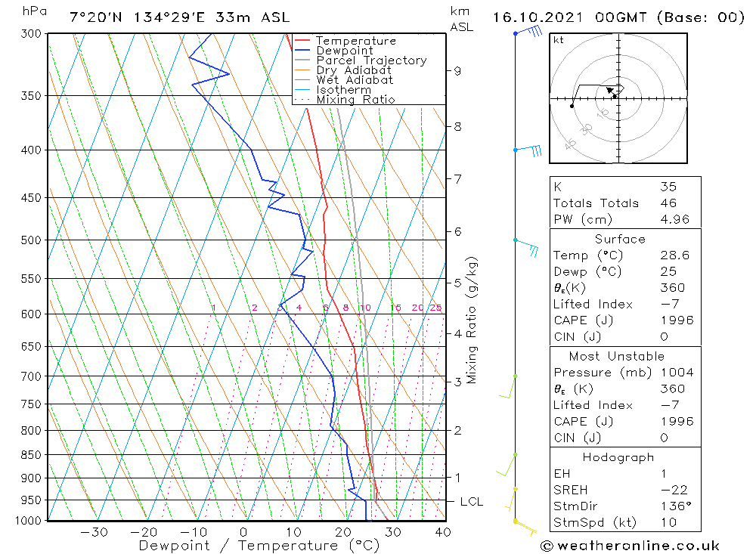The width and height of the screenshot is (756, 554).
Task: Click the storm motion arrow in hodograph
Action: coord(610,91)
